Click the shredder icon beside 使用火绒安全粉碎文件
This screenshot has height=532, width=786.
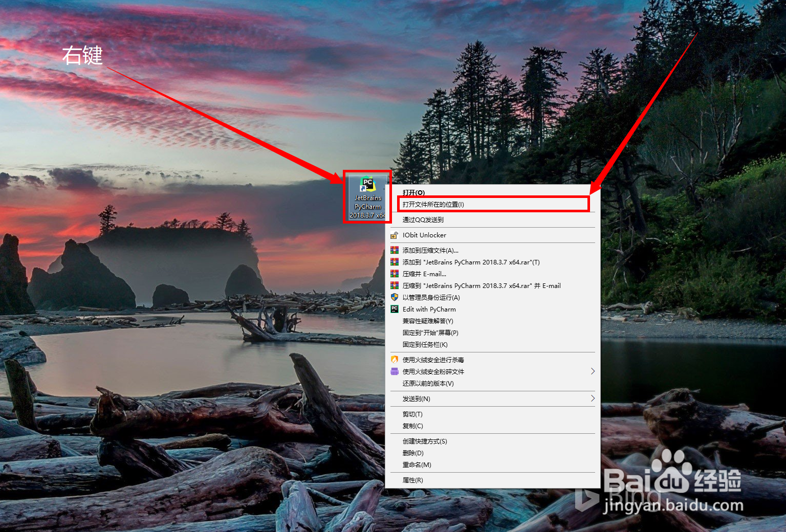click(x=394, y=371)
